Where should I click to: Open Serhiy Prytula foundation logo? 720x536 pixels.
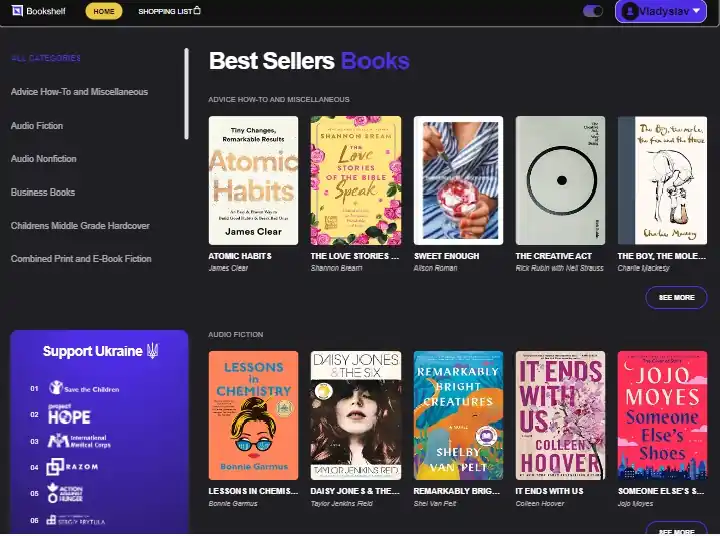(76, 520)
